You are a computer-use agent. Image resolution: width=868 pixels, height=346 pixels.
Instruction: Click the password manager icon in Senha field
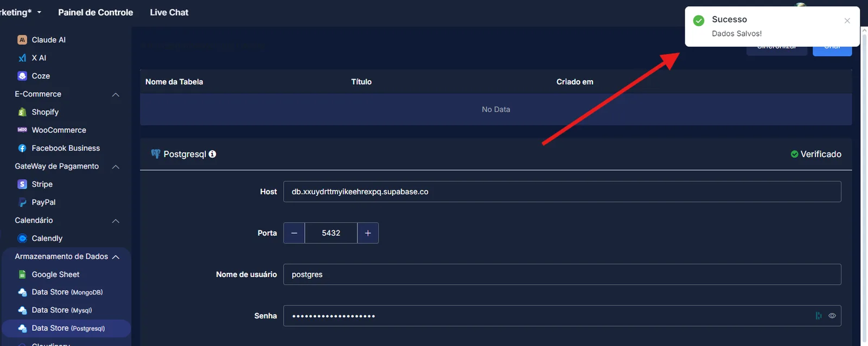819,316
